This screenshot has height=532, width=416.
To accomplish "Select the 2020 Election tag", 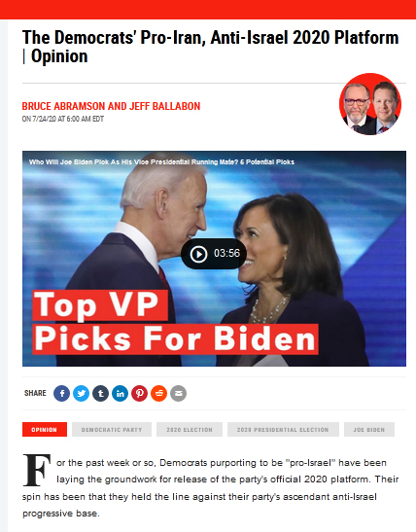I will tap(190, 430).
